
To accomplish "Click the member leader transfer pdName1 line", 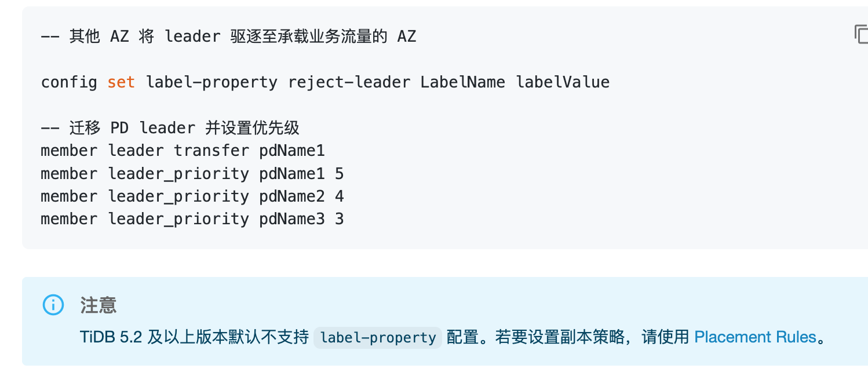I will click(x=183, y=151).
